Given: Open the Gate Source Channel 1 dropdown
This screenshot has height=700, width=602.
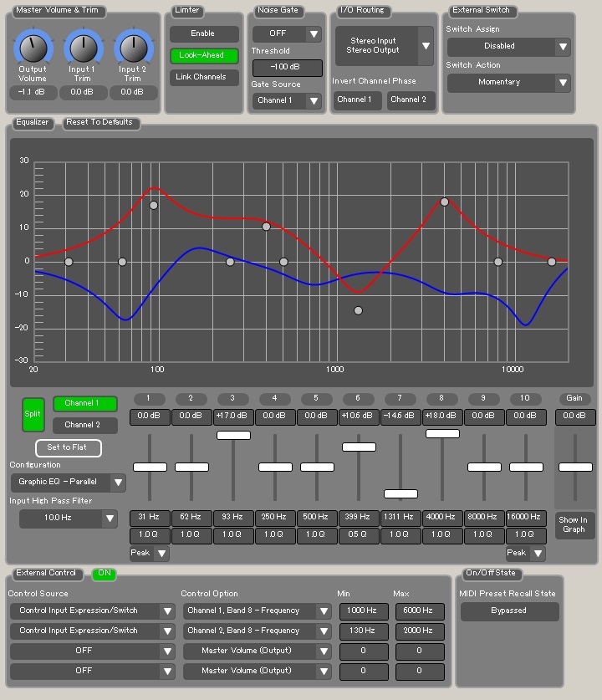Looking at the screenshot, I should coord(287,101).
